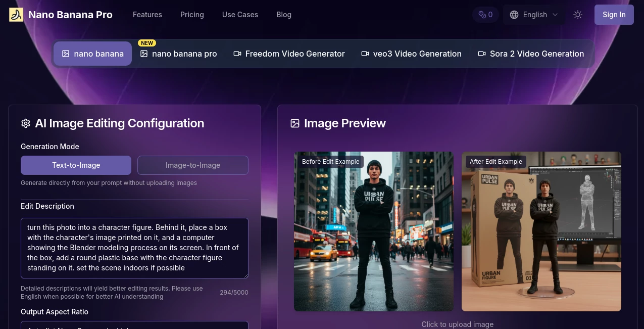
Task: Click the image icon next to Image Preview heading
Action: tap(295, 123)
